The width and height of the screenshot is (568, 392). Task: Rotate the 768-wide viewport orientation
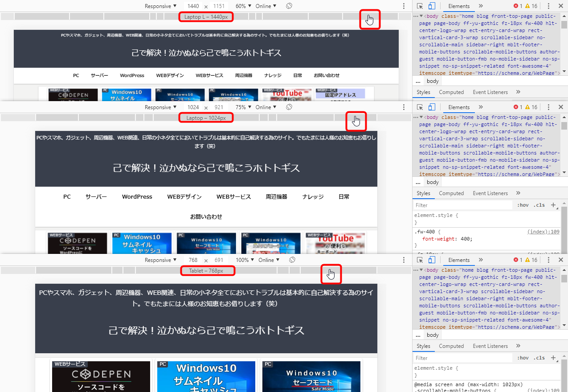pyautogui.click(x=292, y=260)
